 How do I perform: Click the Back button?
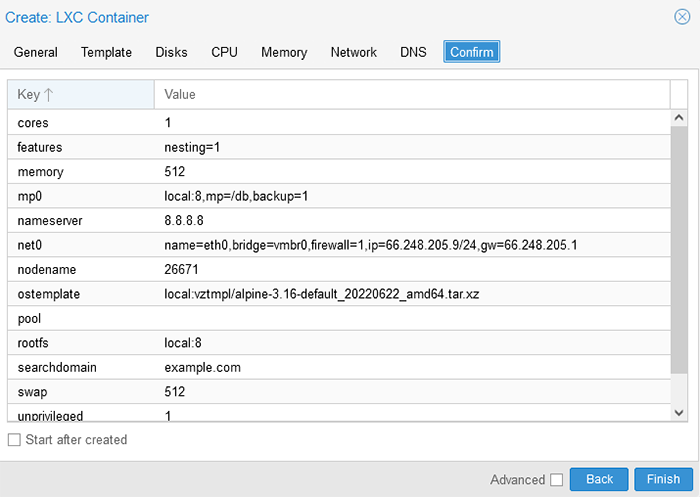point(599,479)
